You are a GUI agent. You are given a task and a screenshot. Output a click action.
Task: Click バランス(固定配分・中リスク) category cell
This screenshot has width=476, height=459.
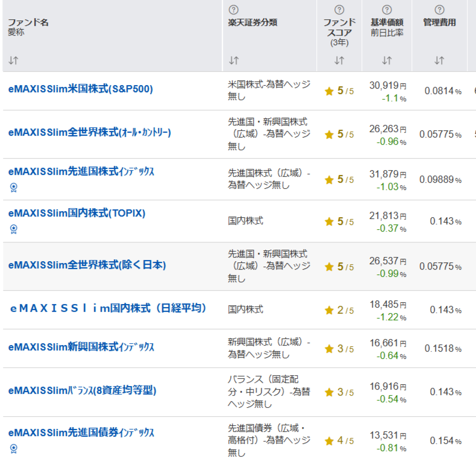point(269,391)
